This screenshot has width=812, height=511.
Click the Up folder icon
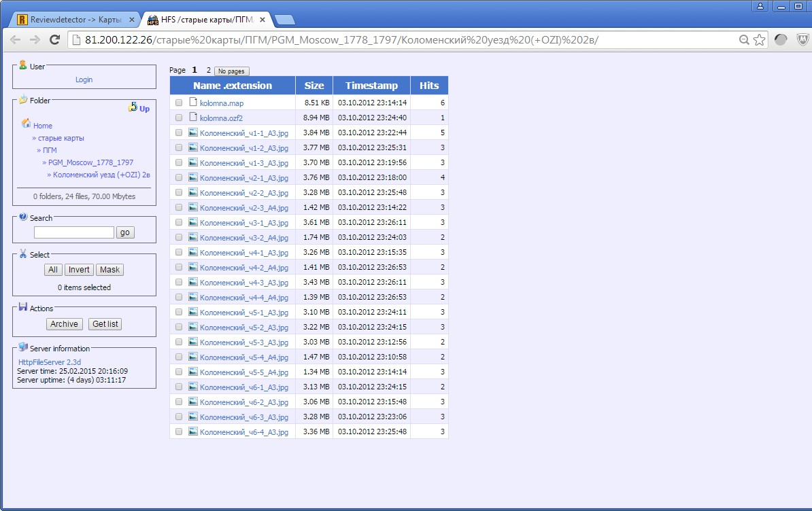point(133,107)
